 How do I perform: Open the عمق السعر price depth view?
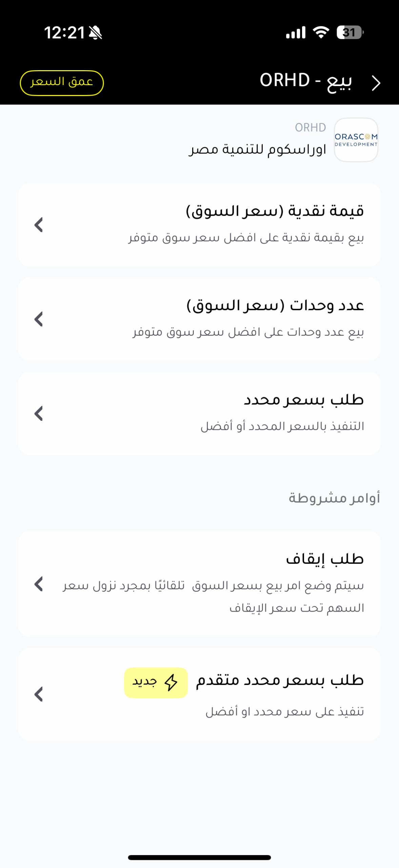click(x=62, y=83)
